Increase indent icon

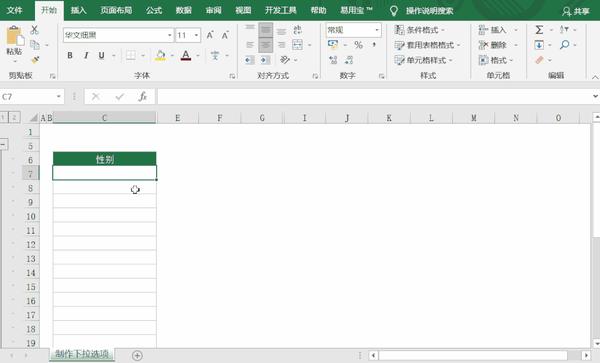coord(265,60)
